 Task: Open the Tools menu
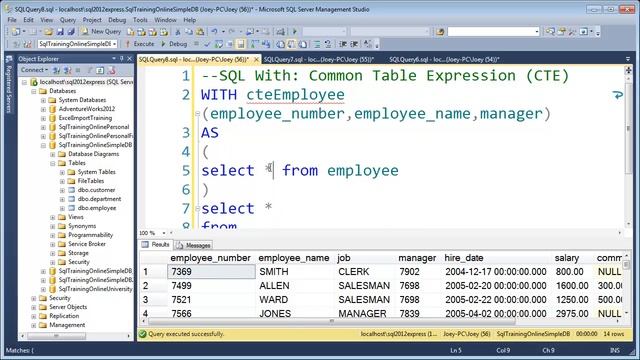click(140, 20)
